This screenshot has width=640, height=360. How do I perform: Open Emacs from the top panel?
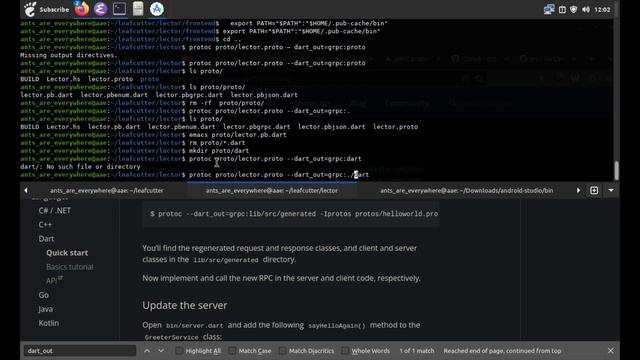pos(100,9)
